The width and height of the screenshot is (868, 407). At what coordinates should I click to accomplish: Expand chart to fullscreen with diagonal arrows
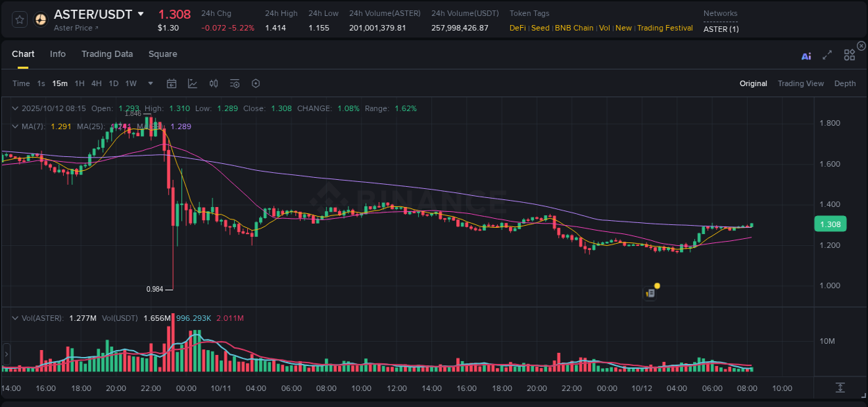(x=827, y=56)
